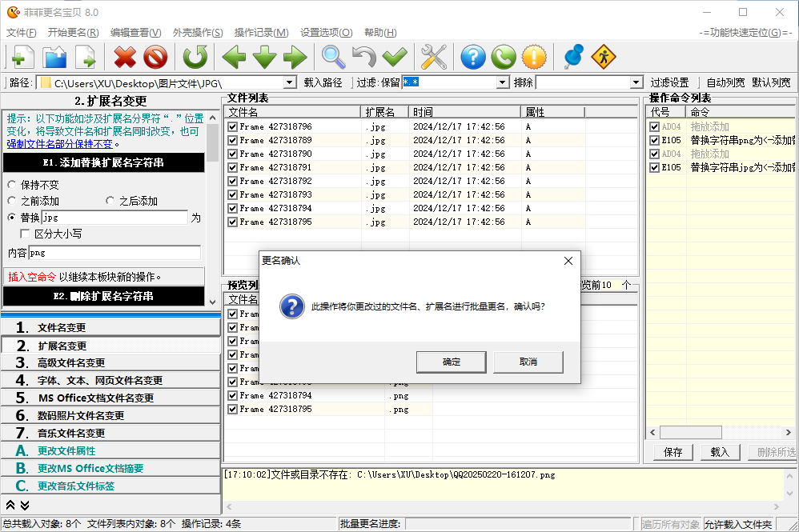Click the red X delete icon
The image size is (799, 532).
(x=125, y=57)
